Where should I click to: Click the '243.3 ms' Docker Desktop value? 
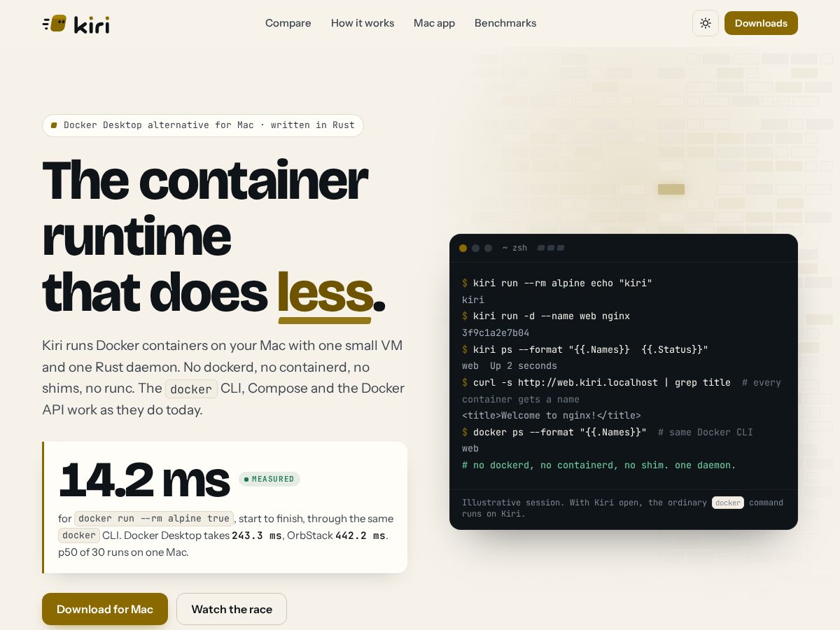257,535
